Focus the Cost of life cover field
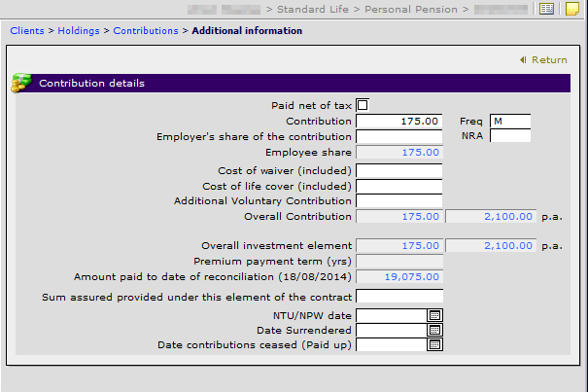The image size is (588, 392). (x=399, y=186)
